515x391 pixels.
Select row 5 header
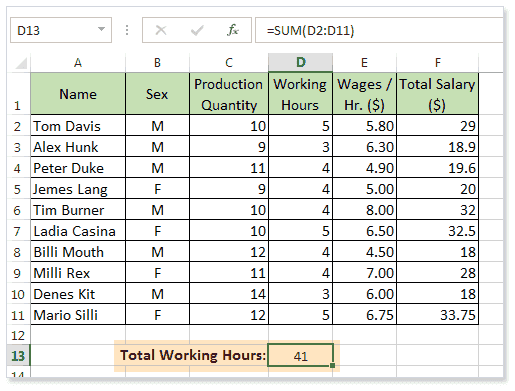coord(18,189)
